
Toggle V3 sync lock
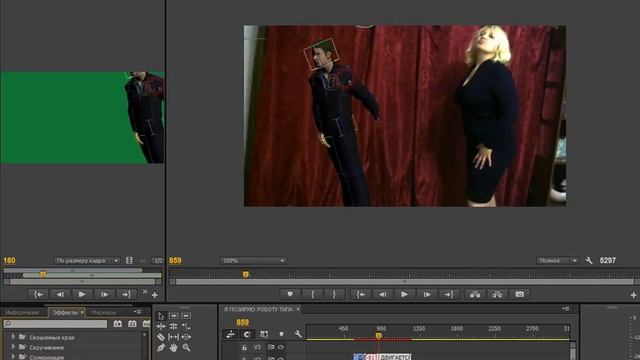[271, 347]
